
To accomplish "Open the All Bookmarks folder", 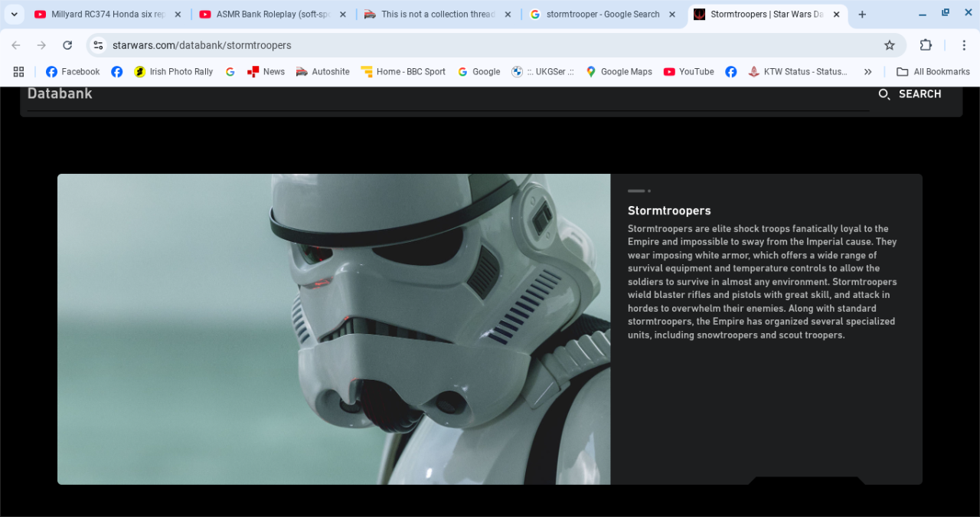I will tap(933, 72).
